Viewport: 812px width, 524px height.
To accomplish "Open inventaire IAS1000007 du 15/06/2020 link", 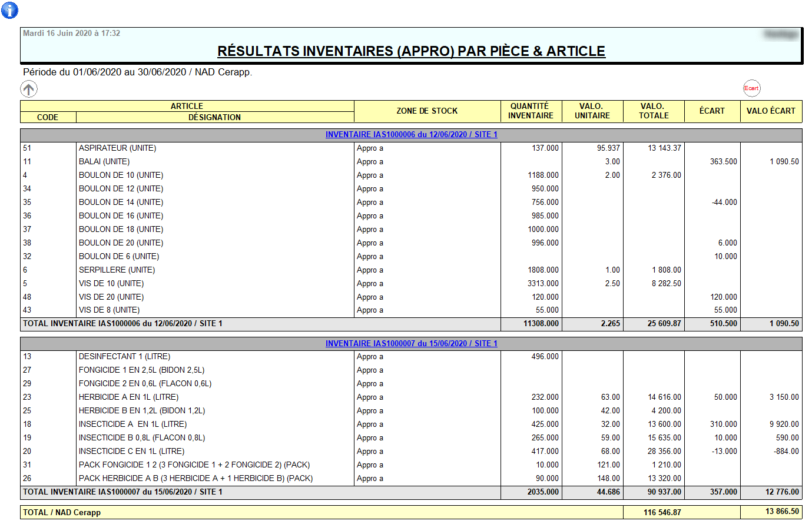I will point(411,343).
